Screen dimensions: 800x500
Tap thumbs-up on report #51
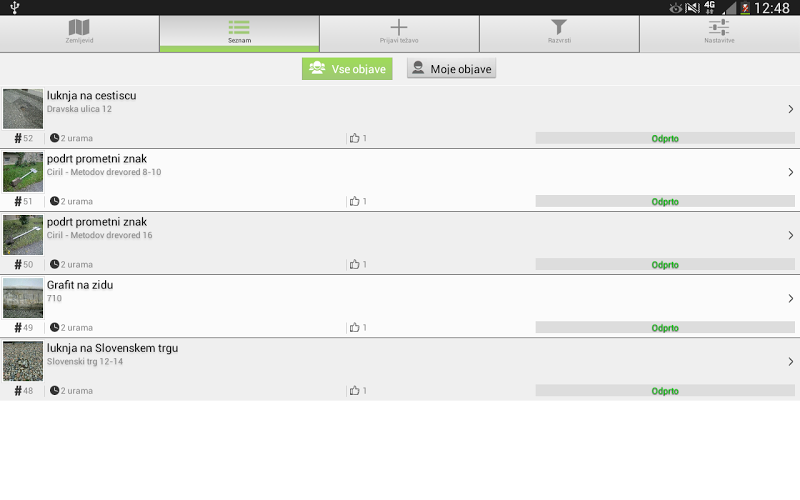tap(355, 202)
